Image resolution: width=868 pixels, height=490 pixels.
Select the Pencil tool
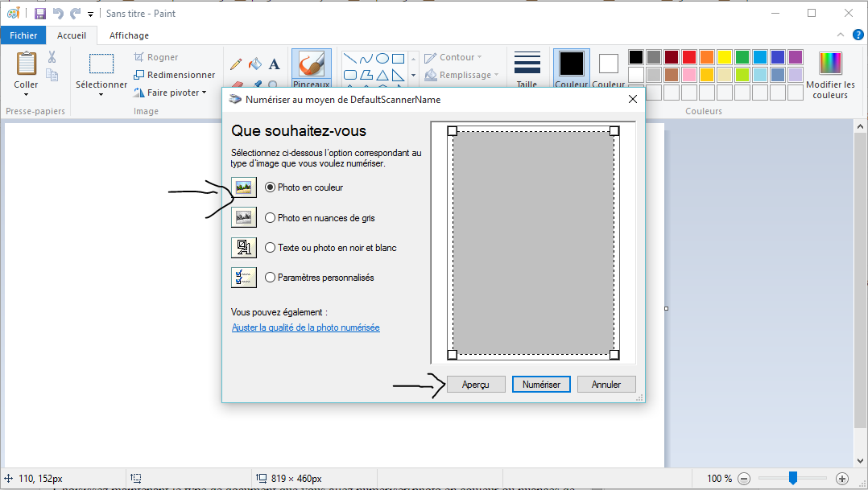[x=236, y=64]
